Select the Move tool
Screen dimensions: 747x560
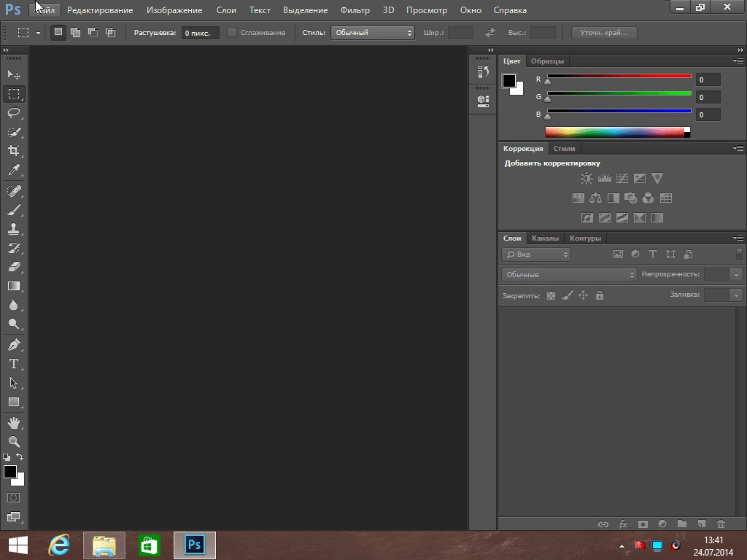[14, 75]
